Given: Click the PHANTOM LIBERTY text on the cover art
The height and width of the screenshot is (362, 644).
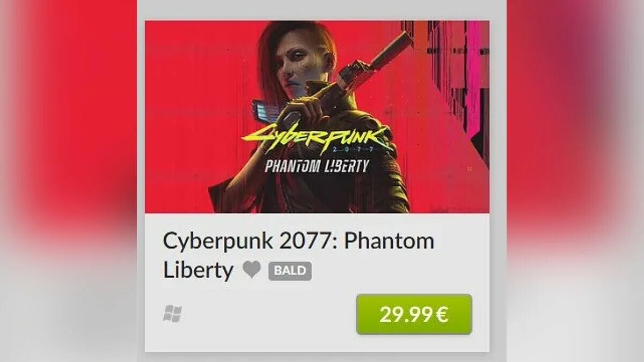Looking at the screenshot, I should 317,166.
